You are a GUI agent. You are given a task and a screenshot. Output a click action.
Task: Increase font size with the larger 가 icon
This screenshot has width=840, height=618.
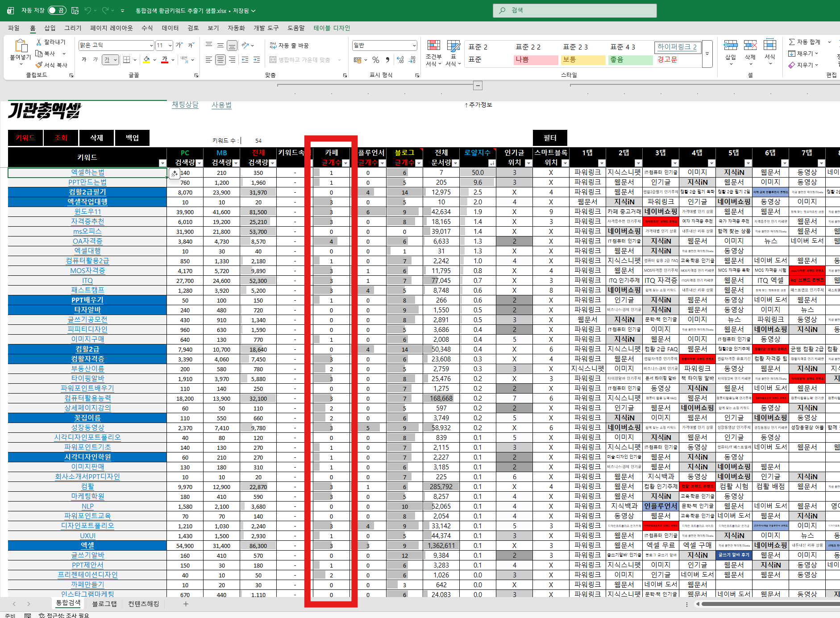point(179,45)
